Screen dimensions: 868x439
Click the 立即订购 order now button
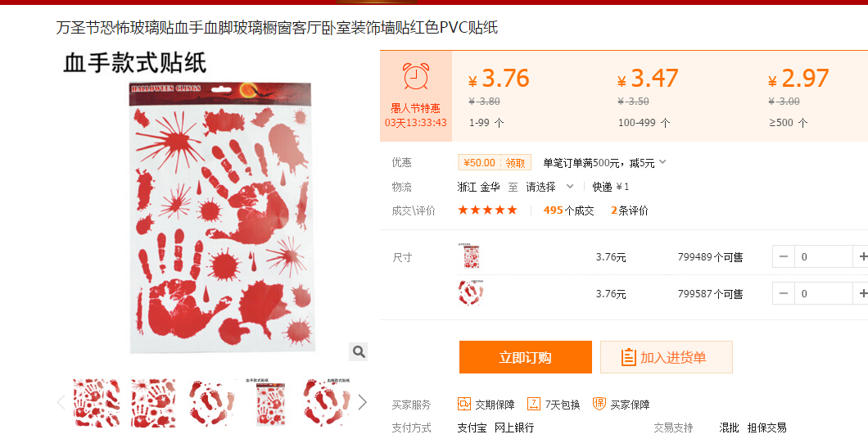coord(526,358)
